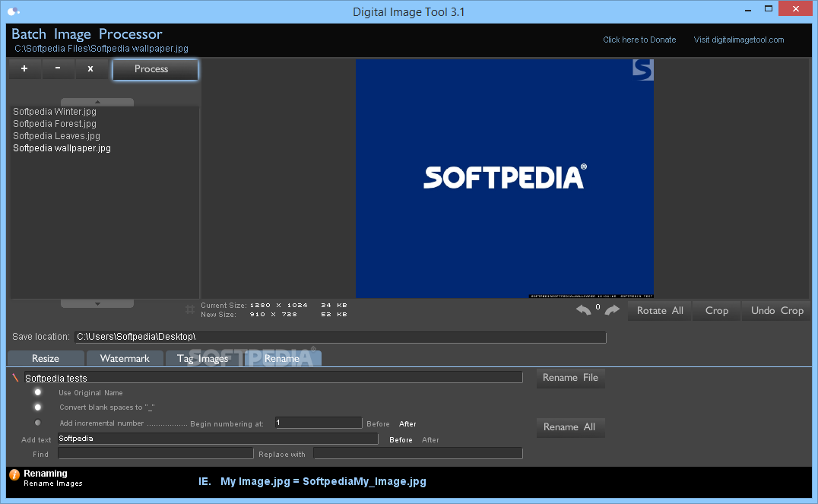Click the Current Size dimensions text
The width and height of the screenshot is (818, 504).
coord(278,306)
